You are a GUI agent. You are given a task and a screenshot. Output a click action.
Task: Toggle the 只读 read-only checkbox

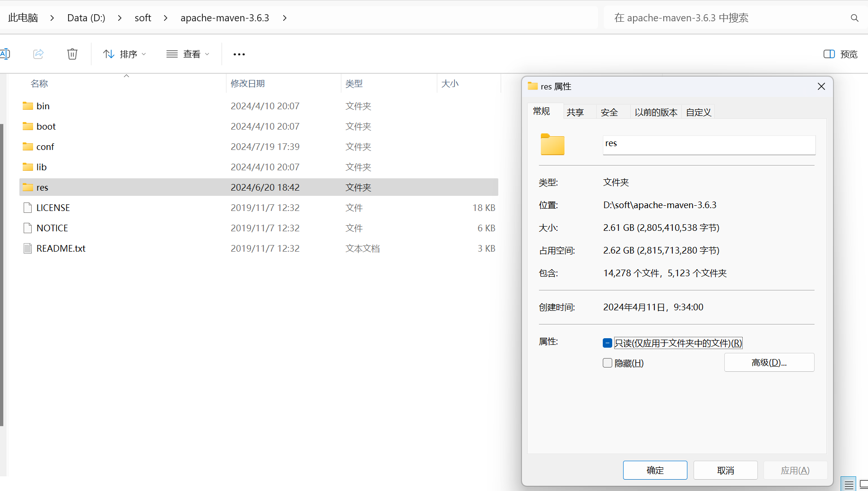click(608, 343)
